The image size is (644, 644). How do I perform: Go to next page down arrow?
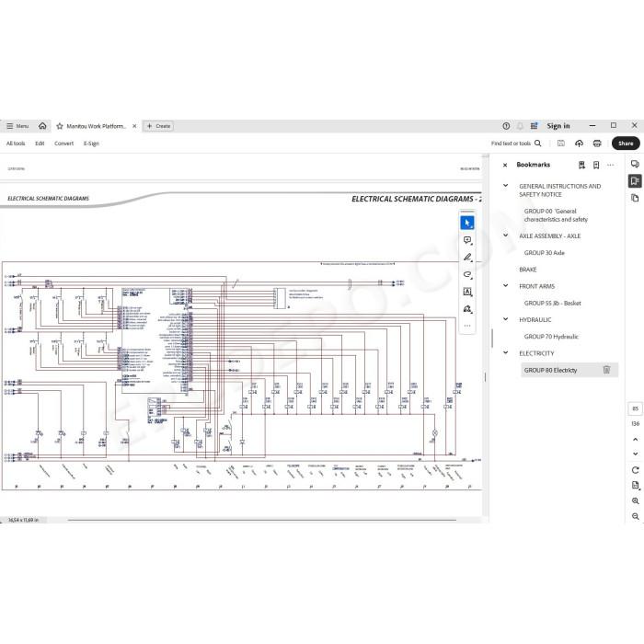[636, 454]
